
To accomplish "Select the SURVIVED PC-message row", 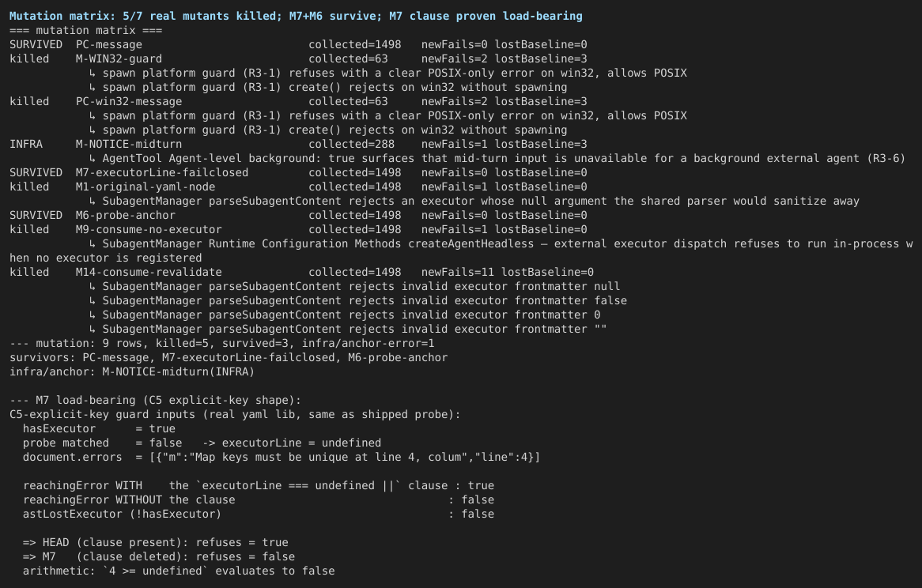I will click(x=298, y=44).
